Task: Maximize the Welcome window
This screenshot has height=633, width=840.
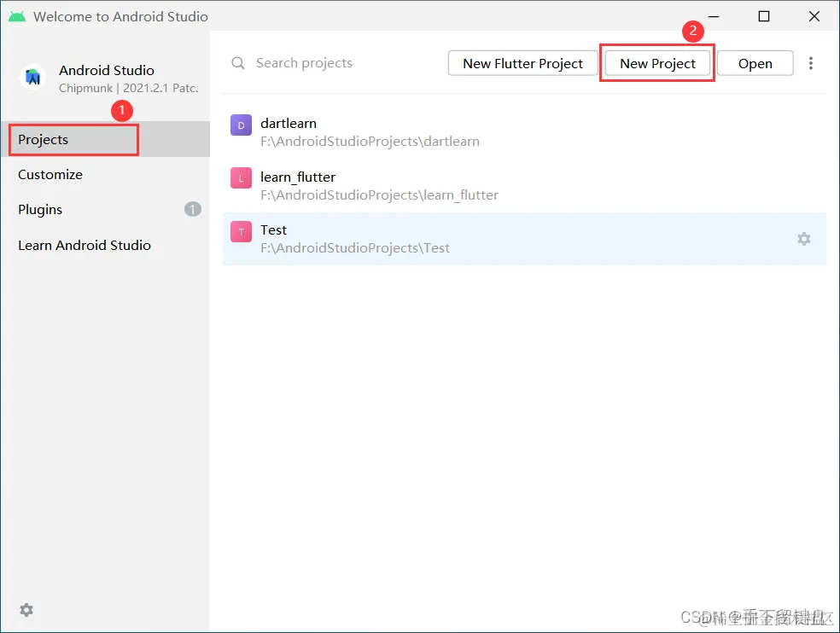Action: tap(764, 16)
